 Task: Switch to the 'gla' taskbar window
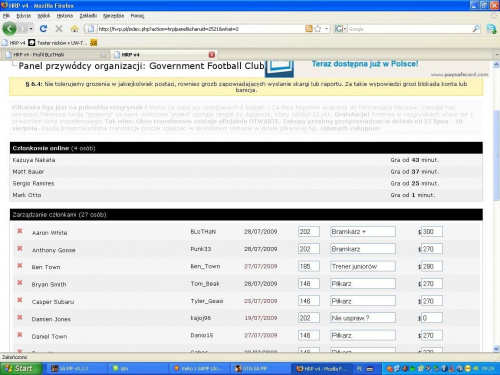[x=137, y=368]
